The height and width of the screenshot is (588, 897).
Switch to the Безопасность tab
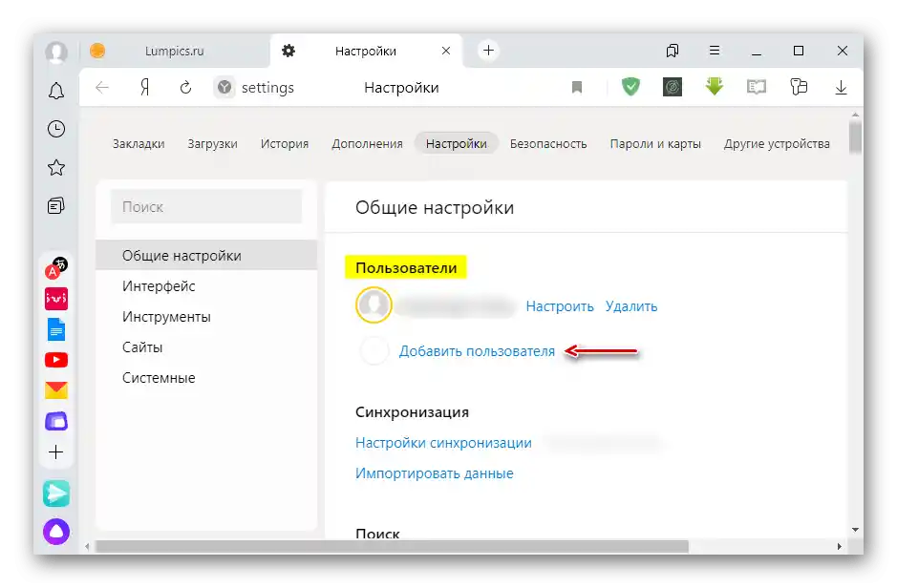[x=548, y=143]
